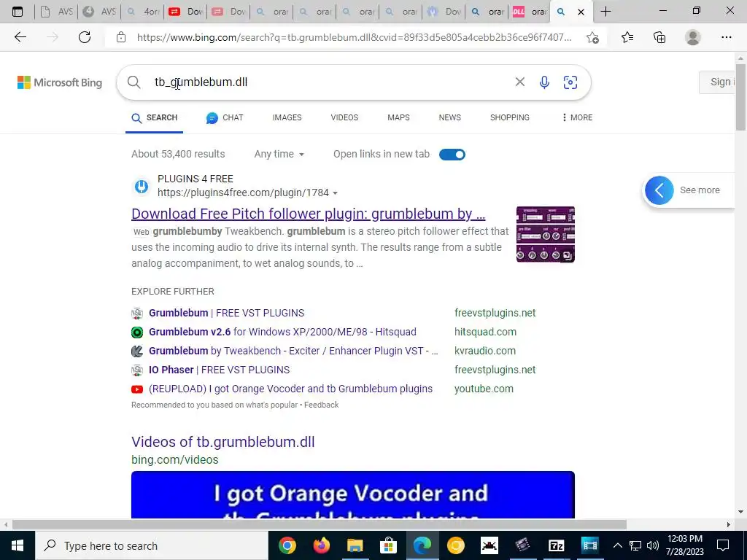Viewport: 747px width, 560px height.
Task: Launch Firefox from the taskbar
Action: pyautogui.click(x=322, y=545)
